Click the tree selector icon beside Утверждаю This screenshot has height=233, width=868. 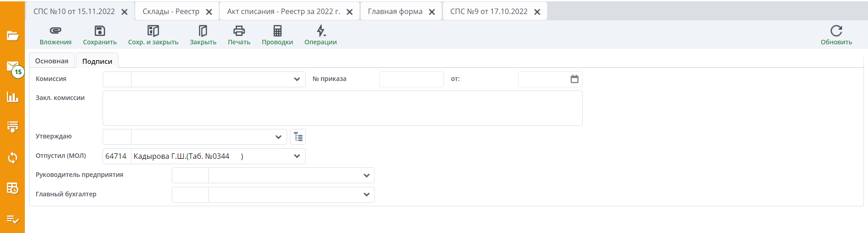pos(298,137)
